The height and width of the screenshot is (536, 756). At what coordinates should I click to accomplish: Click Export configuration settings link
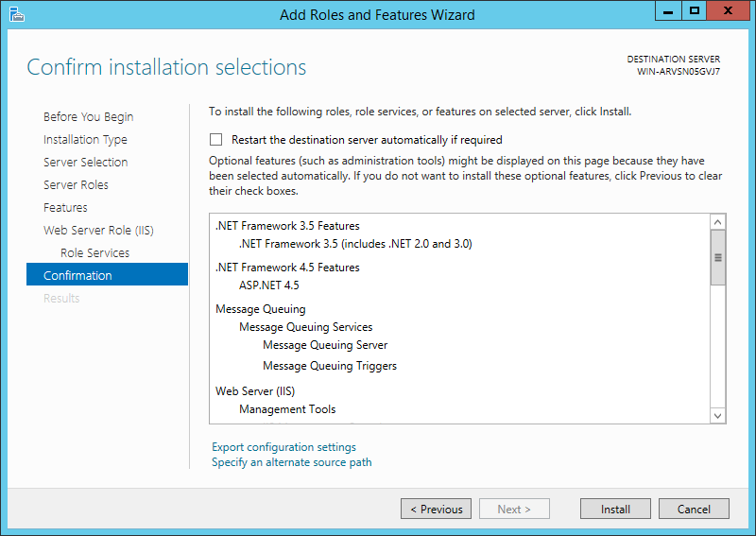pyautogui.click(x=283, y=447)
